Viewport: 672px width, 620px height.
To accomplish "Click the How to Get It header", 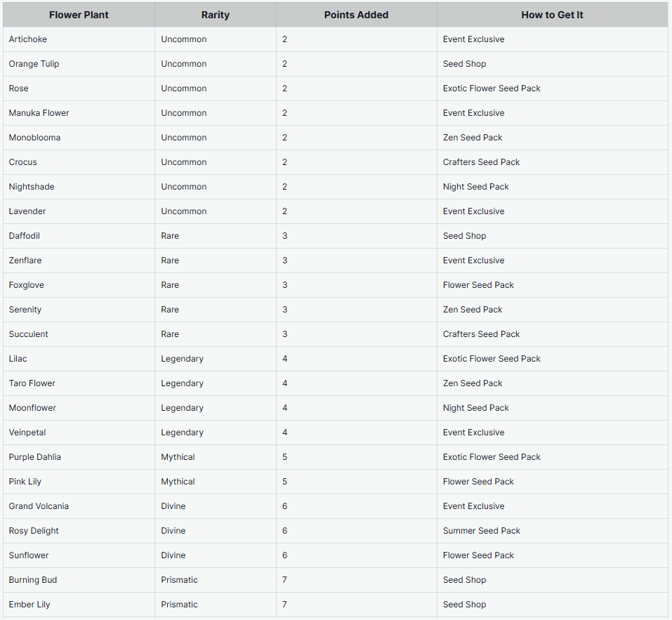I will click(552, 15).
